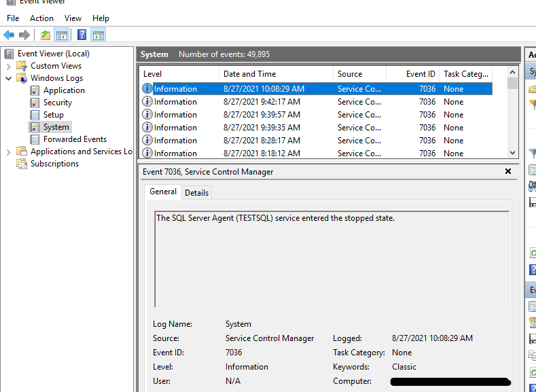
Task: Click the SQL Server Agent stopped state message
Action: 275,218
